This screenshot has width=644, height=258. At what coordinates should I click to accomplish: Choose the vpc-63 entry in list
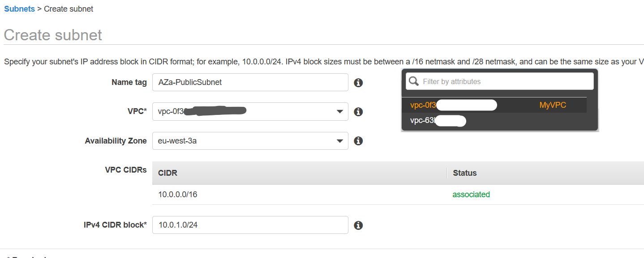(x=494, y=121)
